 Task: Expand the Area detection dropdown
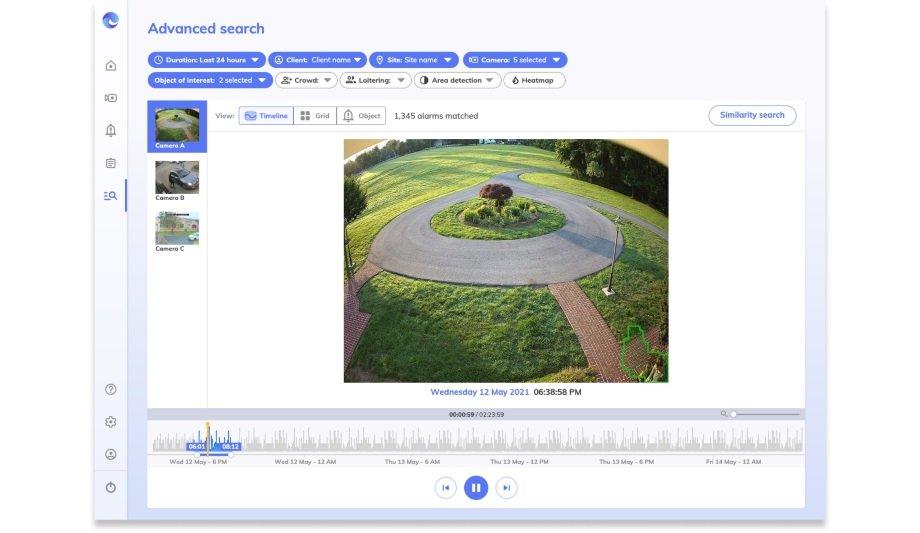[457, 80]
